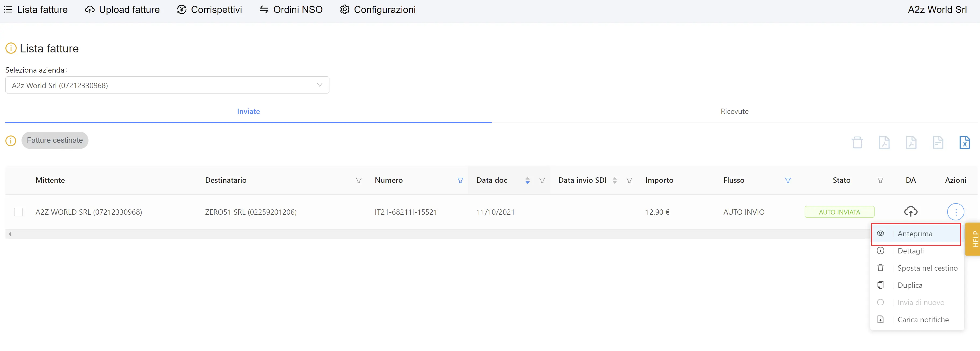Click the trash icon in toolbar
This screenshot has width=980, height=351.
point(857,142)
